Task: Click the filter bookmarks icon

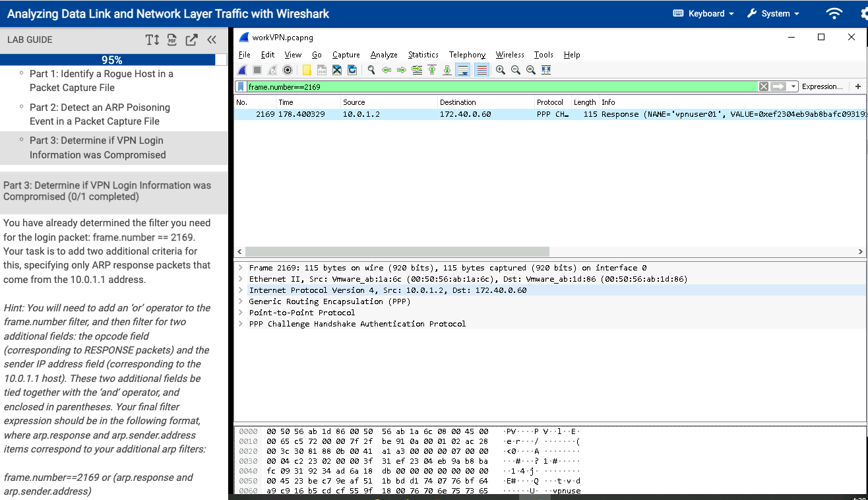Action: 241,86
